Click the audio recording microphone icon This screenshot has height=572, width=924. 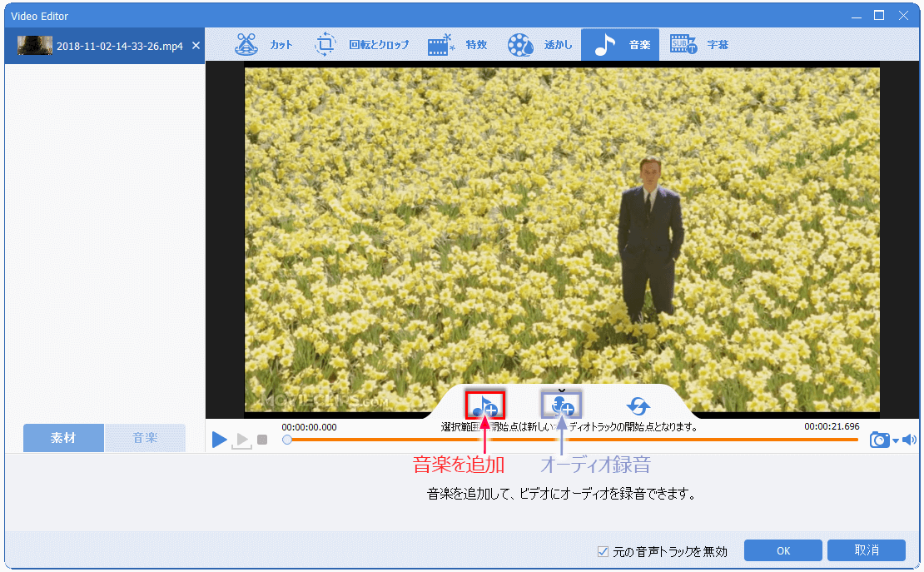[x=561, y=405]
